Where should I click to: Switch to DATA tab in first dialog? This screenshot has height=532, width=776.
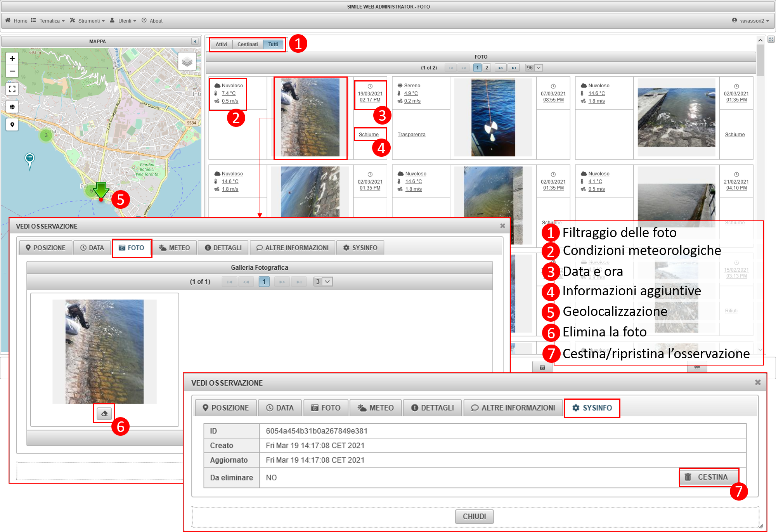point(92,248)
